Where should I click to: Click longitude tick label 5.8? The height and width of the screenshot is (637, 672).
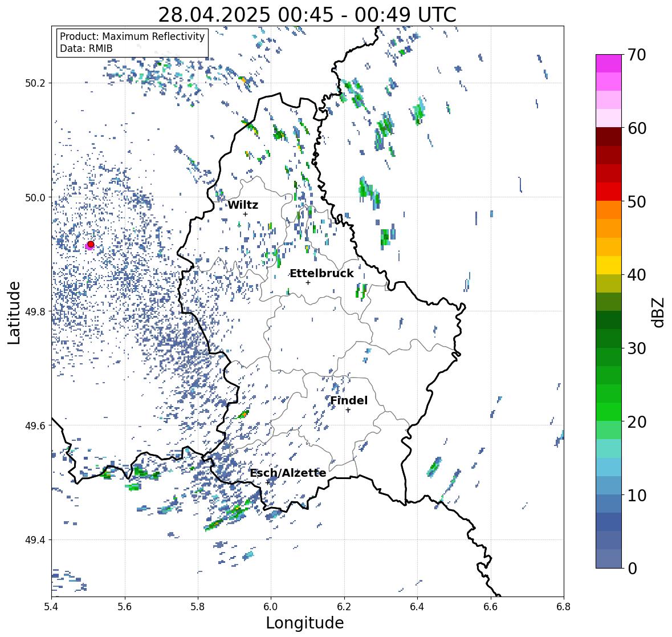tap(198, 606)
